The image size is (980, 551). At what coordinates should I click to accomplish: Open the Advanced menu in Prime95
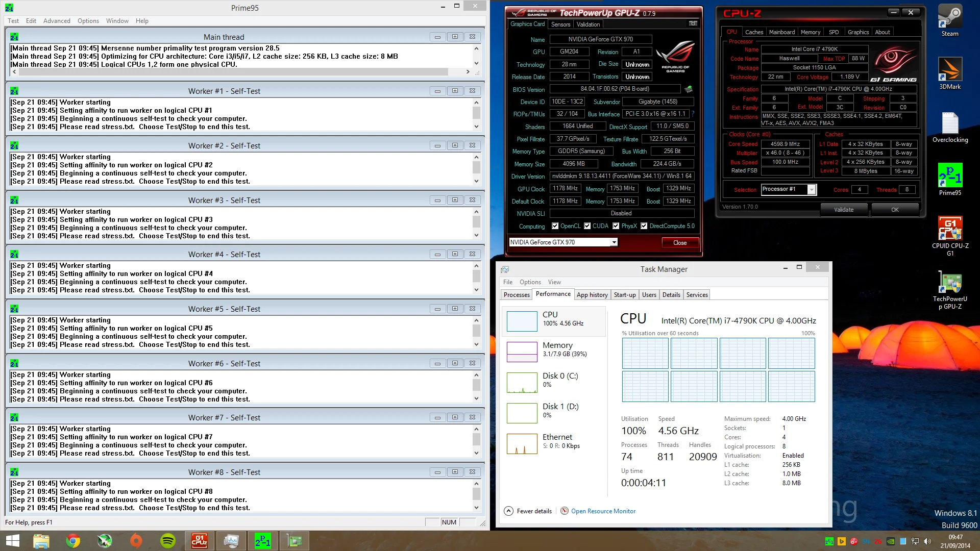coord(57,21)
